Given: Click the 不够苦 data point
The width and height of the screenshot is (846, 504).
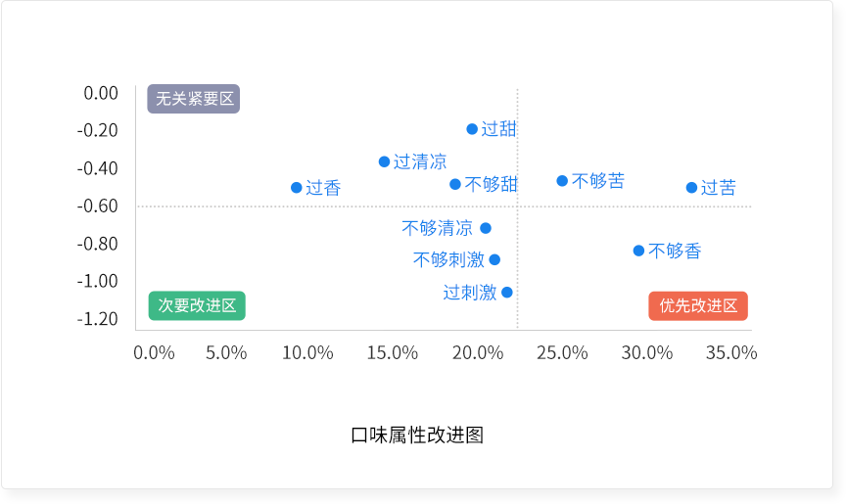Looking at the screenshot, I should pyautogui.click(x=562, y=181).
